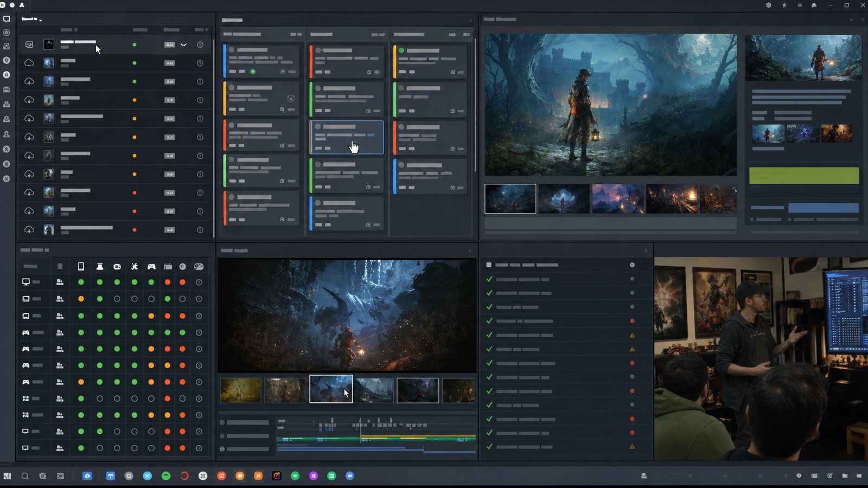The width and height of the screenshot is (868, 488).
Task: Click the large castle and lantern artwork
Action: click(611, 105)
